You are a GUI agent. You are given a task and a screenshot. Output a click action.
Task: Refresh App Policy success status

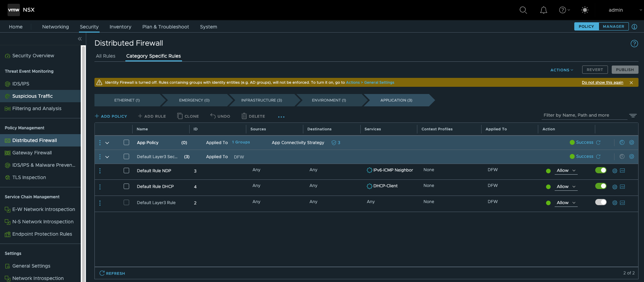coord(598,142)
